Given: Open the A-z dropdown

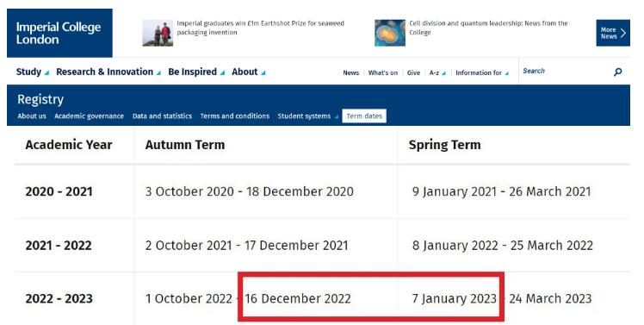Looking at the screenshot, I should (437, 72).
